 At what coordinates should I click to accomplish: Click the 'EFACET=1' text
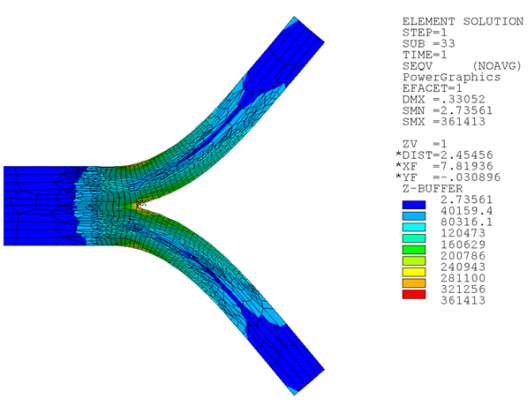(x=432, y=88)
